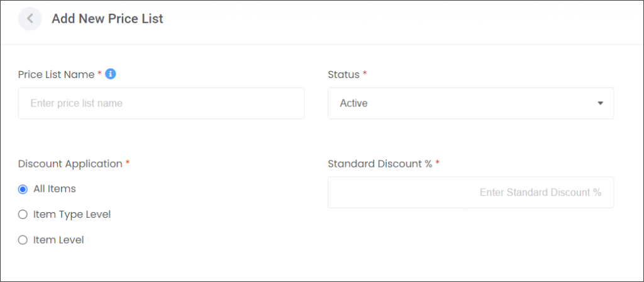The image size is (644, 282).
Task: Click the Price List Name label
Action: coord(57,74)
